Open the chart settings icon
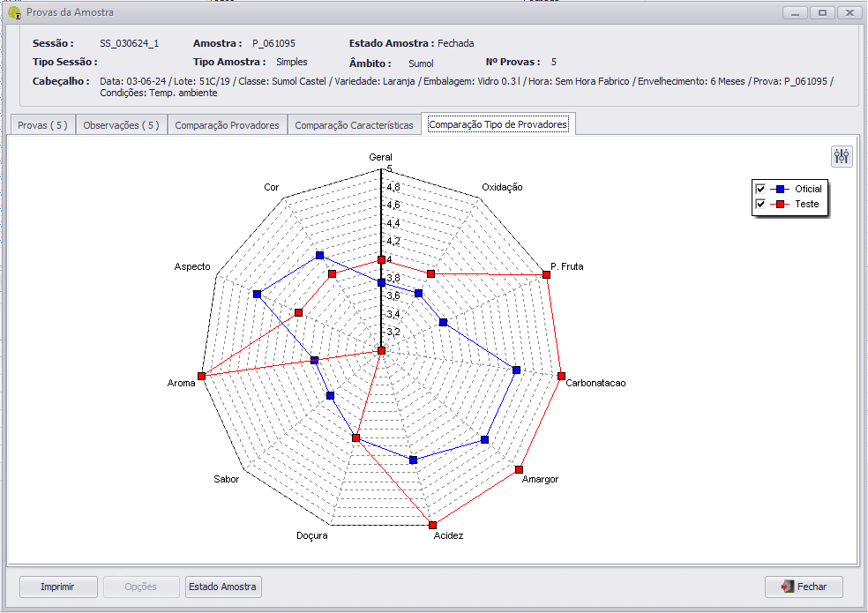The width and height of the screenshot is (868, 613). click(x=842, y=157)
